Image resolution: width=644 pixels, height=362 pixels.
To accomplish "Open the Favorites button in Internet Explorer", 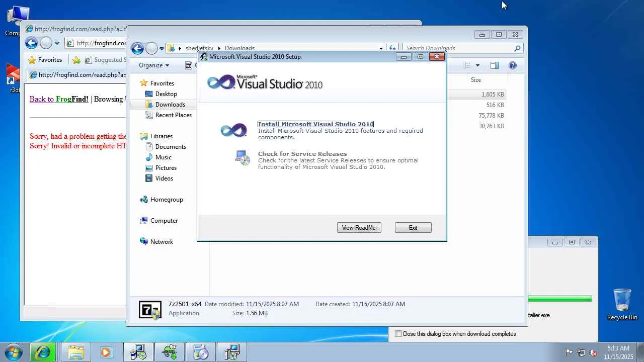I will pos(45,60).
